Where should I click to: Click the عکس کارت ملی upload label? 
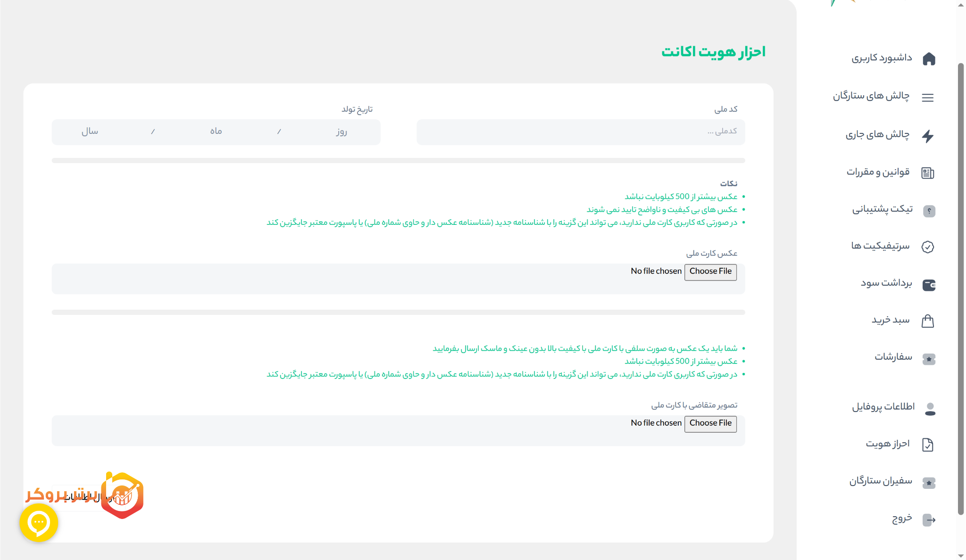[712, 253]
